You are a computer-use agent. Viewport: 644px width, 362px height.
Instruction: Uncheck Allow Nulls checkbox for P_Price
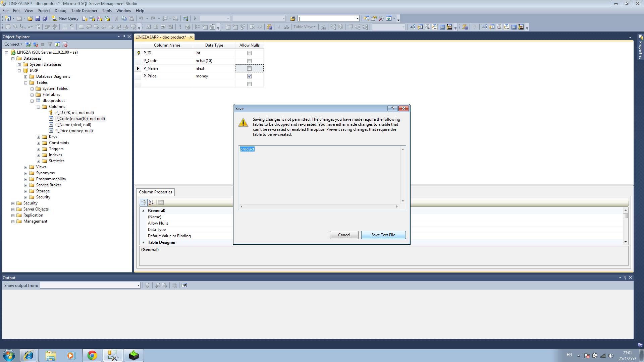pyautogui.click(x=249, y=76)
